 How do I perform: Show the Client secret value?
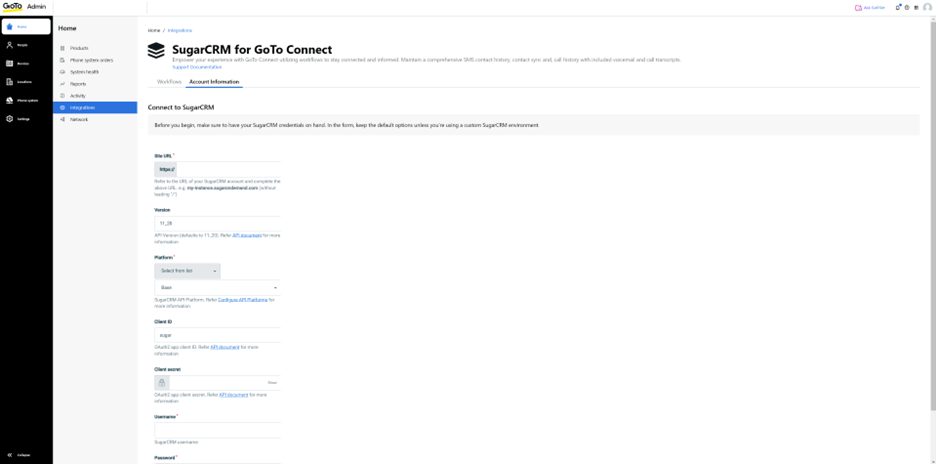(x=272, y=382)
